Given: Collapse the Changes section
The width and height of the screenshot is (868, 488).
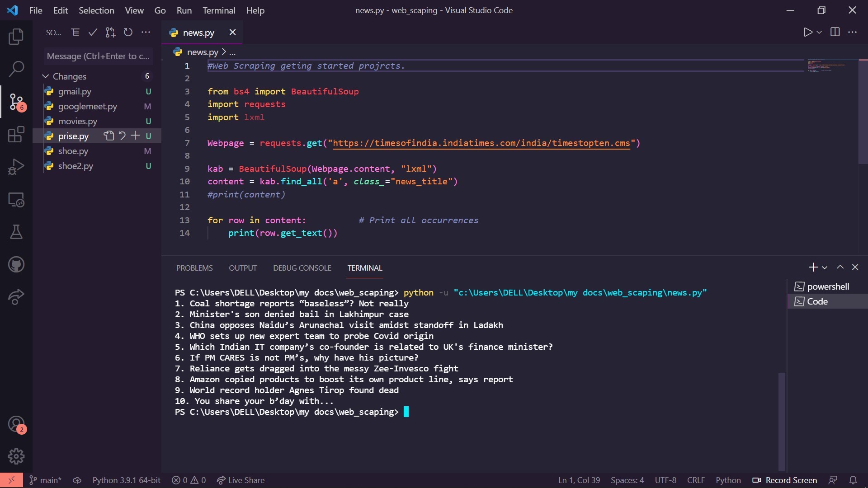Looking at the screenshot, I should (46, 76).
